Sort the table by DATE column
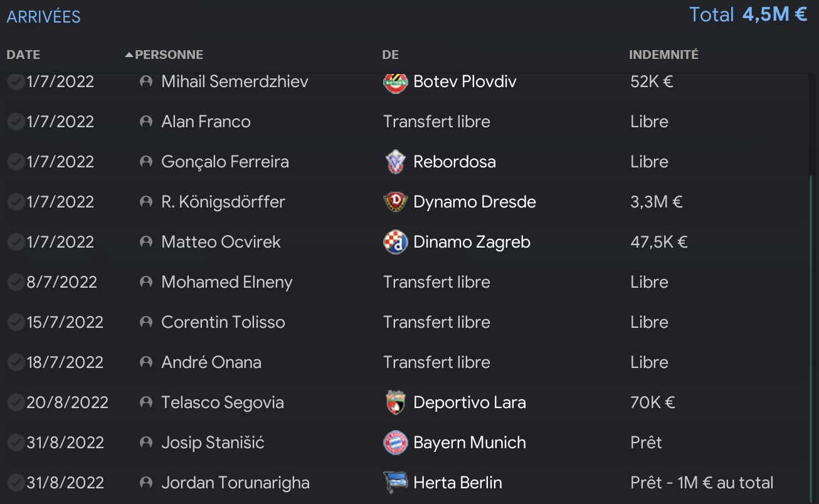 23,55
